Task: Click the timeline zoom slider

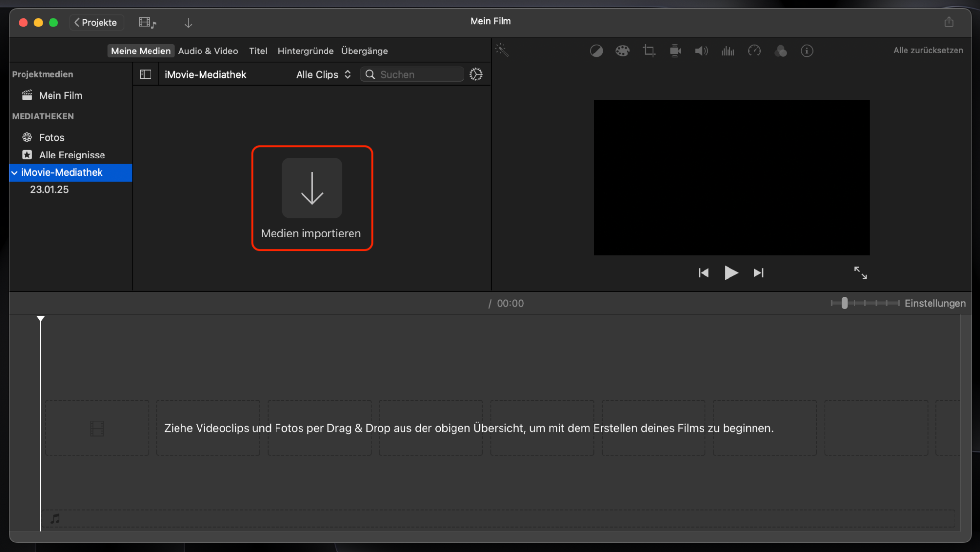Action: pos(865,304)
